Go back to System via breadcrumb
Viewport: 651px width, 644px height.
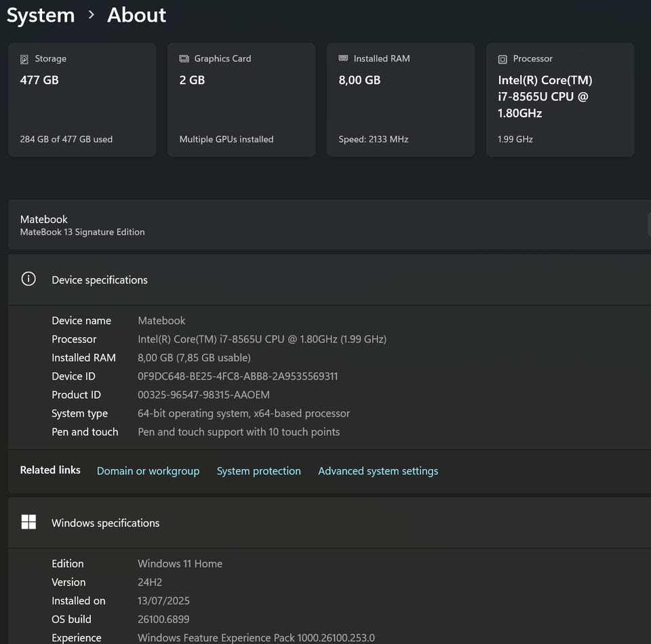coord(41,15)
